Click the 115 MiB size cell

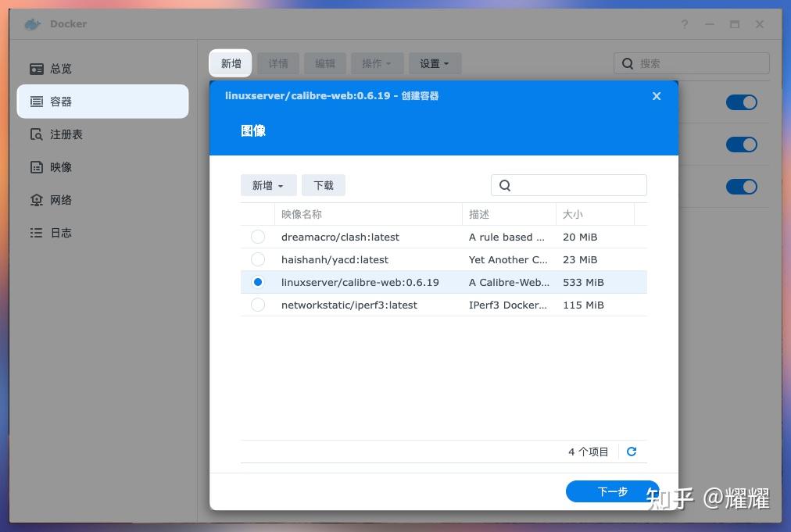click(583, 305)
